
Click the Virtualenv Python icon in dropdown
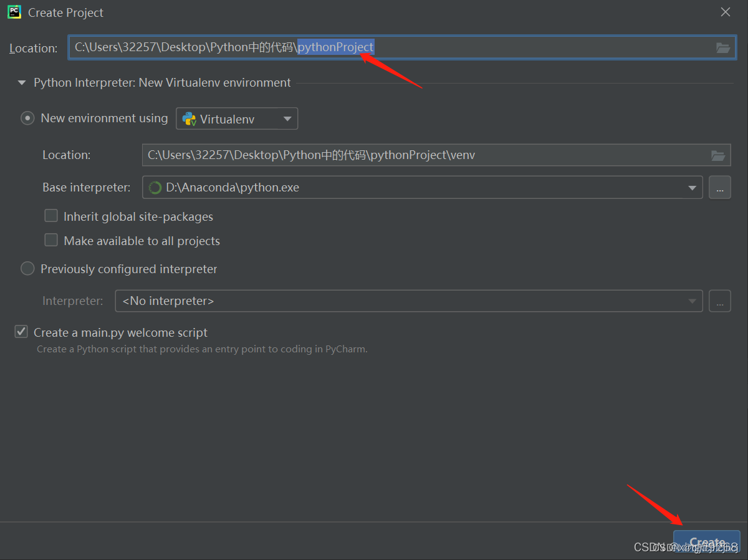pyautogui.click(x=189, y=118)
